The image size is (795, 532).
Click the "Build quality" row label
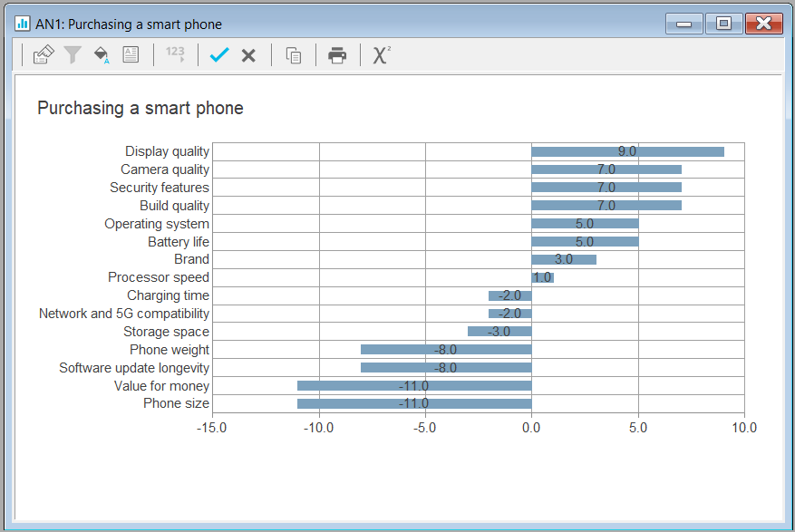174,206
